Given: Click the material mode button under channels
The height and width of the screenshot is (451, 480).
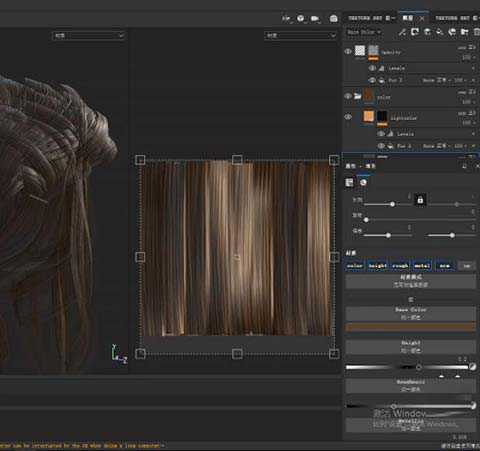Looking at the screenshot, I should (x=411, y=281).
